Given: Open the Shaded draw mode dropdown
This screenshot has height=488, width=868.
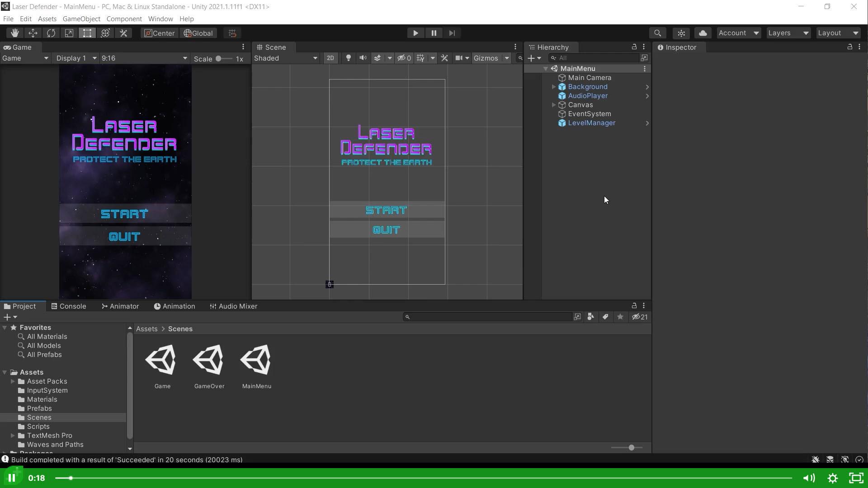Looking at the screenshot, I should pyautogui.click(x=285, y=58).
